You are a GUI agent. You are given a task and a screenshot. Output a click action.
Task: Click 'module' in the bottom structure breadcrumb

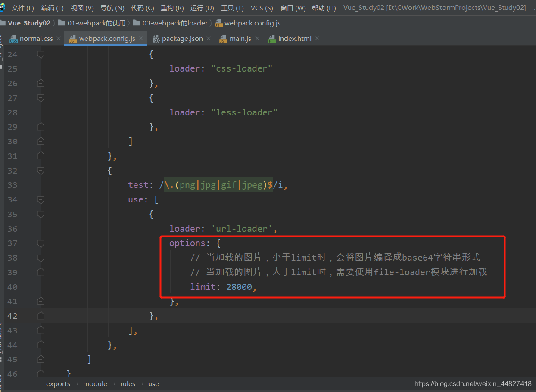pyautogui.click(x=95, y=383)
